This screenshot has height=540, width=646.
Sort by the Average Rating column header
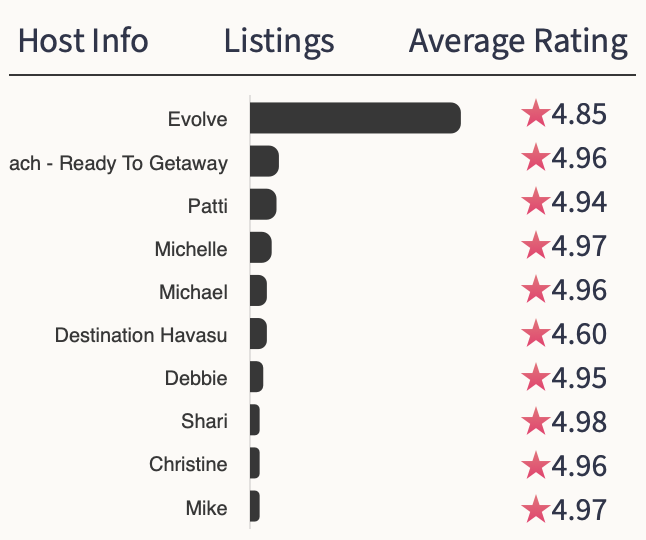coord(518,42)
